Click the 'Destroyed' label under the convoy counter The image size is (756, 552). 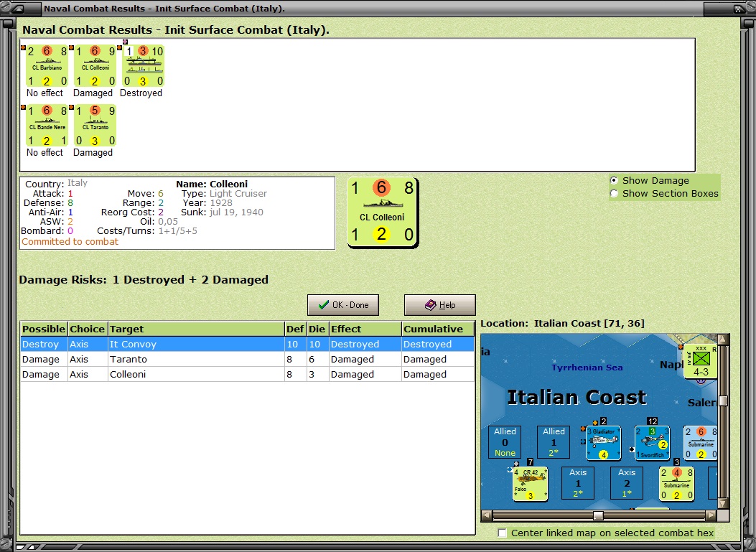coord(141,93)
